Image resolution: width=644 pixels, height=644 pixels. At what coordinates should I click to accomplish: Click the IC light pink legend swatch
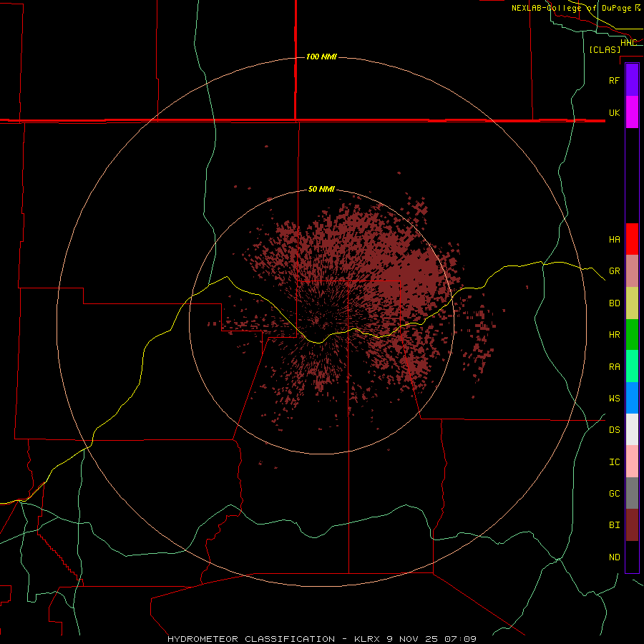coord(632,462)
